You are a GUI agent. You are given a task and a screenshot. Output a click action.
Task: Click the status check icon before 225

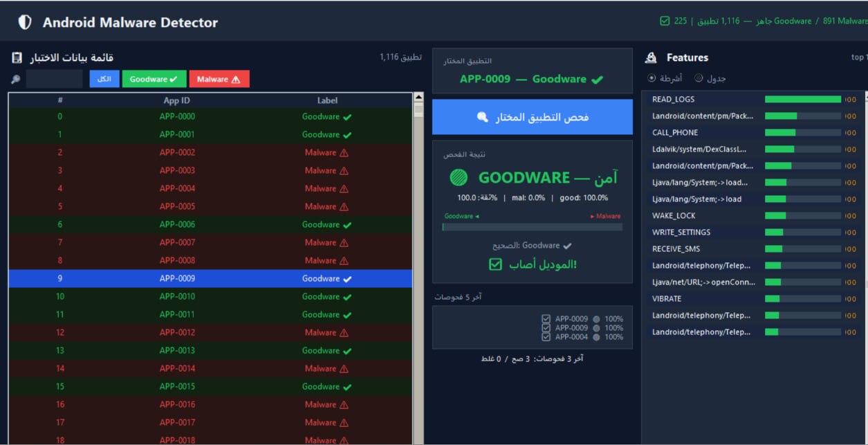tap(665, 21)
